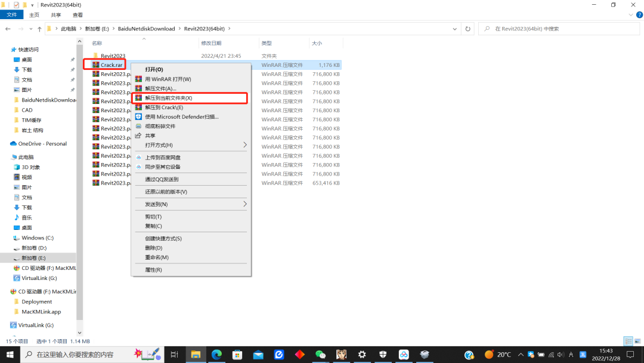Click 新加卷 (E:) in address path

(97, 29)
